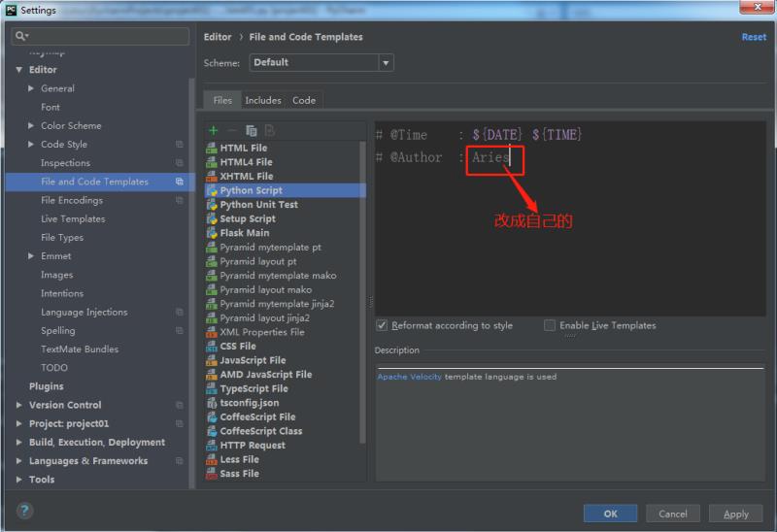Screen dimensions: 777x532
Task: Open the Plugins settings page
Action: coord(46,386)
